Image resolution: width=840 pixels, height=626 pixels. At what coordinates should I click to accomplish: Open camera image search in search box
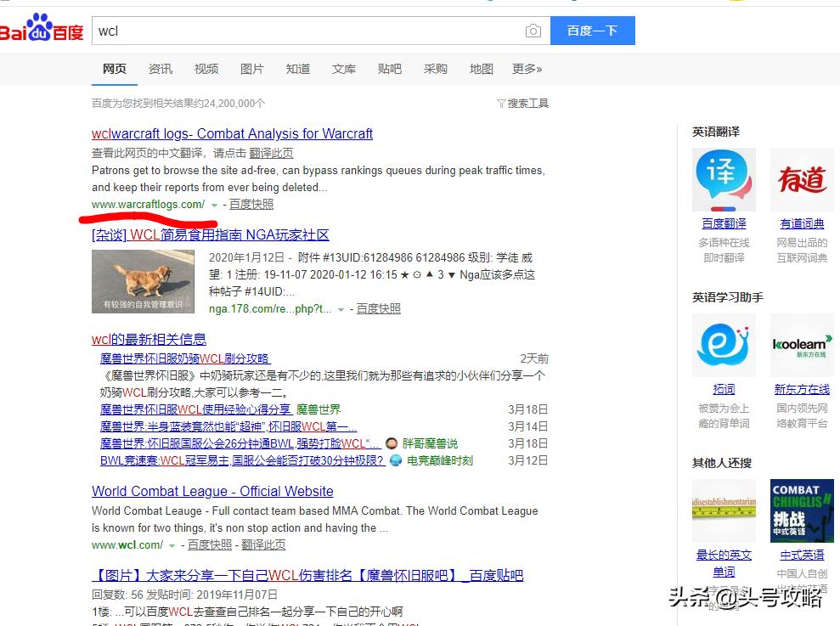(x=533, y=31)
